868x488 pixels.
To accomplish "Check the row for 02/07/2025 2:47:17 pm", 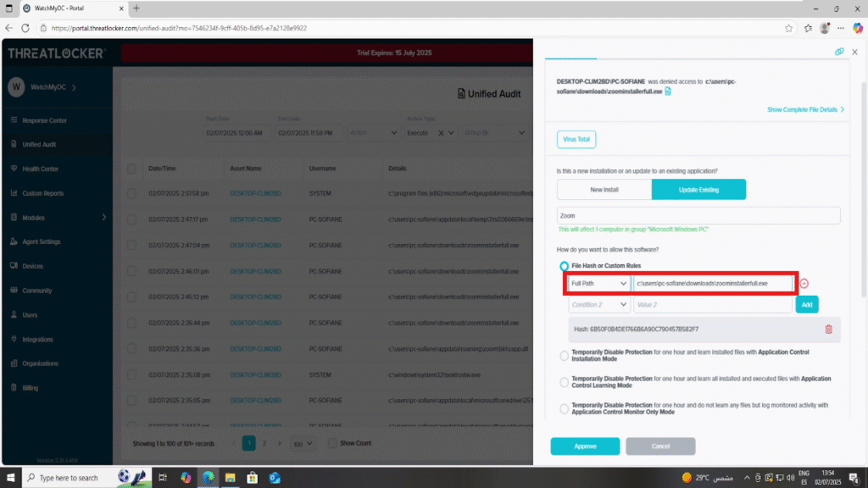I will [131, 219].
